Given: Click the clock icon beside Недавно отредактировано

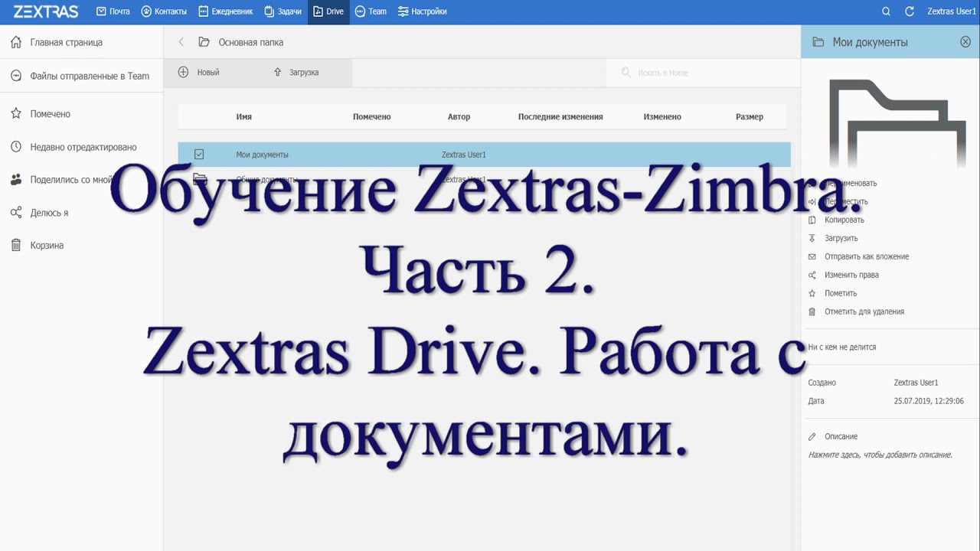Looking at the screenshot, I should [15, 147].
